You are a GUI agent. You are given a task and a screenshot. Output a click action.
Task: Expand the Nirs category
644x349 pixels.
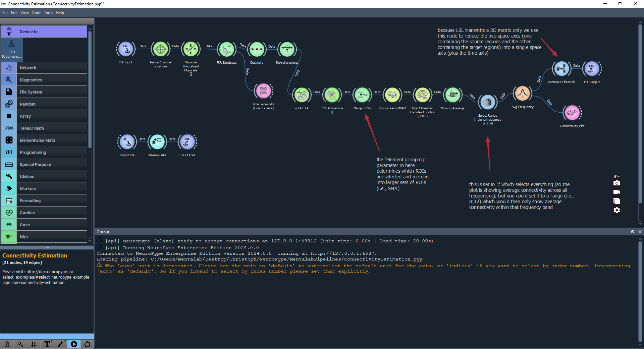click(44, 237)
